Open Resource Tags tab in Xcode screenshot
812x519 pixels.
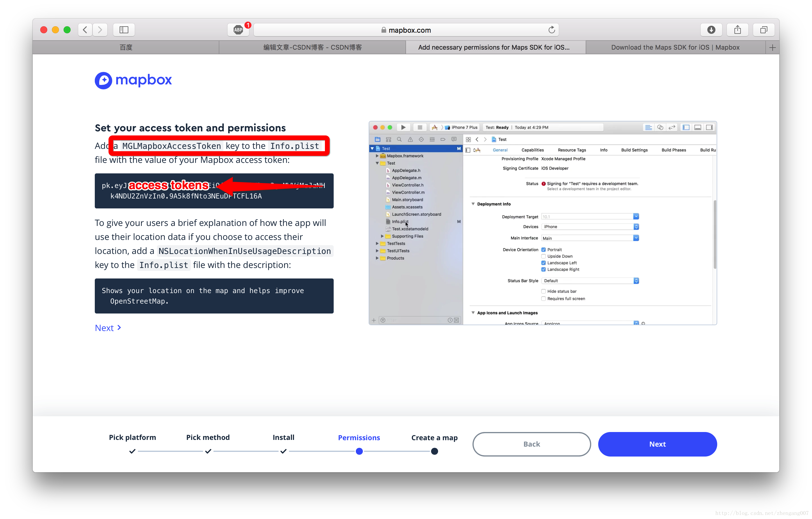(x=572, y=150)
